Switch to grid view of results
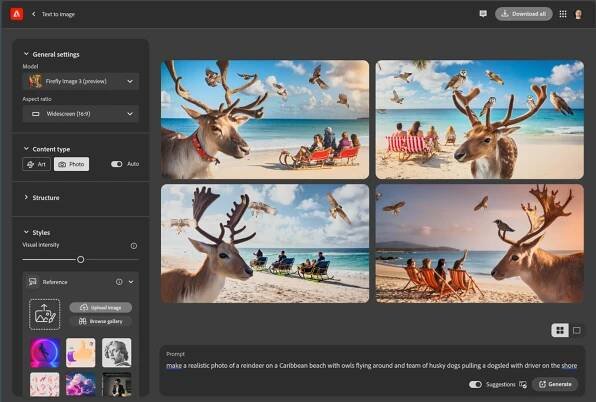 [560, 330]
